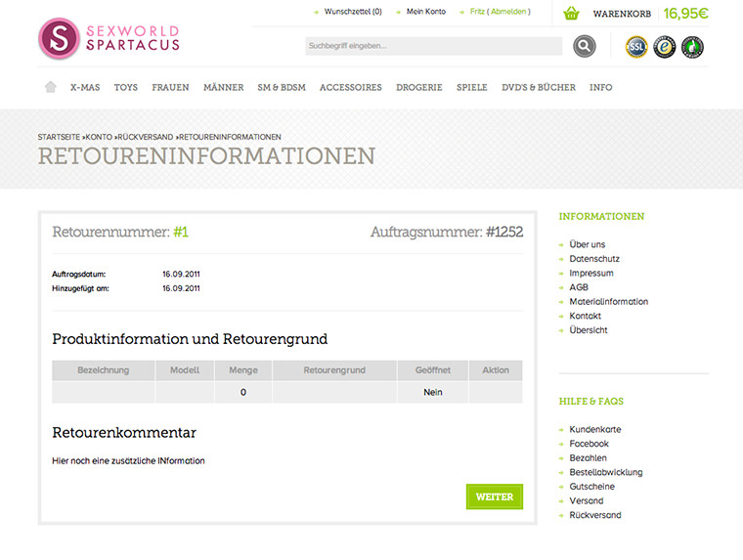Open the ACCESSOIRES menu
Image resolution: width=743 pixels, height=560 pixels.
pyautogui.click(x=351, y=87)
